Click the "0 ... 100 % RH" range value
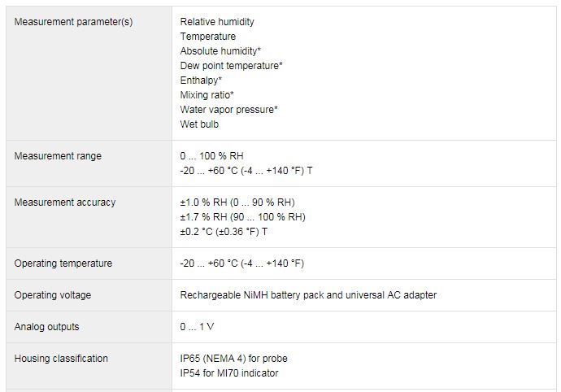This screenshot has height=392, width=561. [211, 156]
